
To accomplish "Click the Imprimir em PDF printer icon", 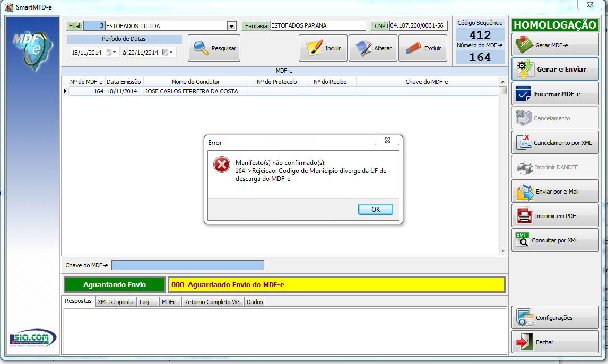I will (524, 216).
